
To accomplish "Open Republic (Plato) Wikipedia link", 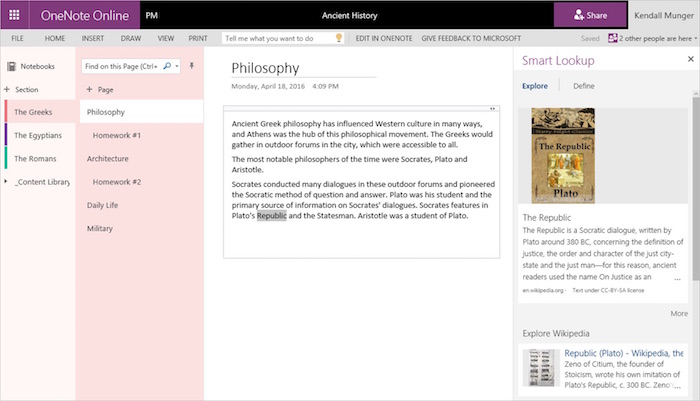I will (x=623, y=353).
